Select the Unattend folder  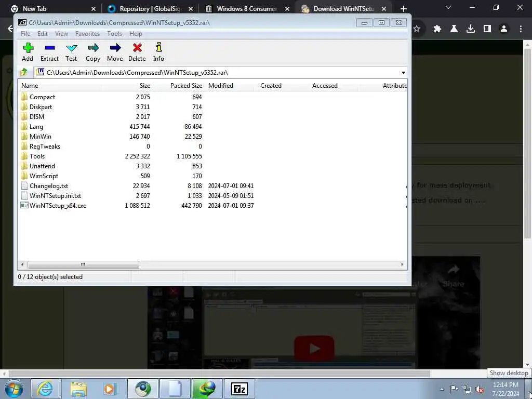42,166
